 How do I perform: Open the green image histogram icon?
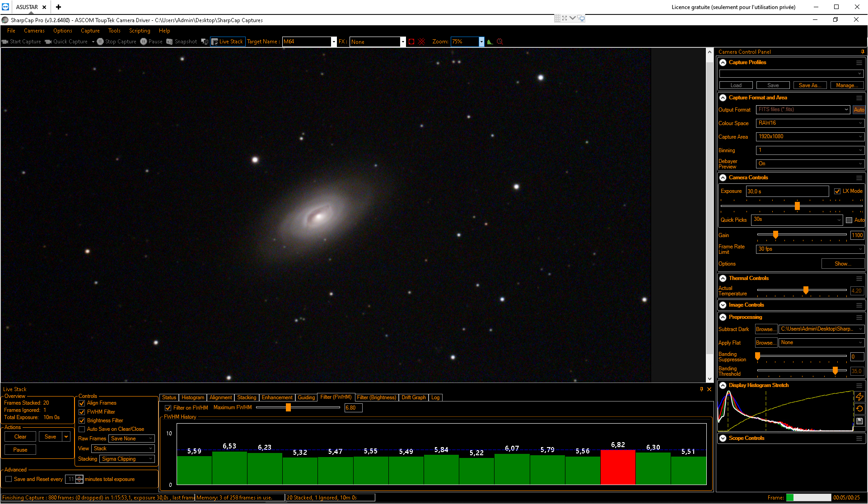490,42
